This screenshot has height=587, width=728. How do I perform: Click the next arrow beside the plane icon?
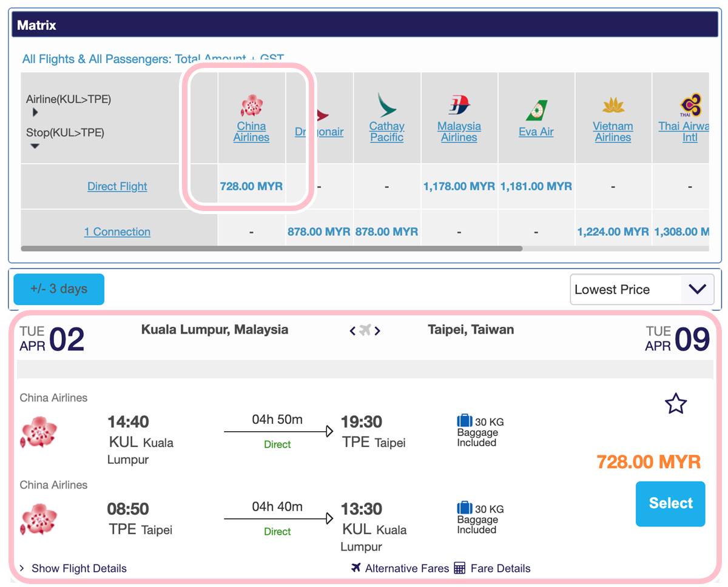coord(377,330)
